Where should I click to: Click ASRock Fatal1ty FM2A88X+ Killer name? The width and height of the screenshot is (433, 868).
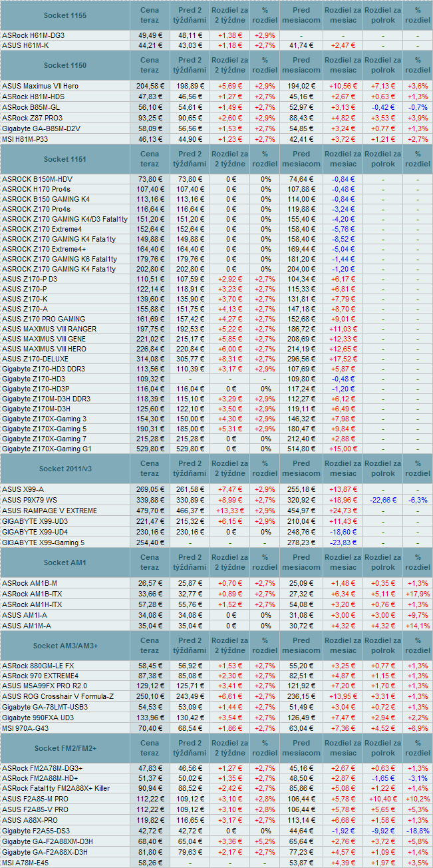(x=56, y=788)
